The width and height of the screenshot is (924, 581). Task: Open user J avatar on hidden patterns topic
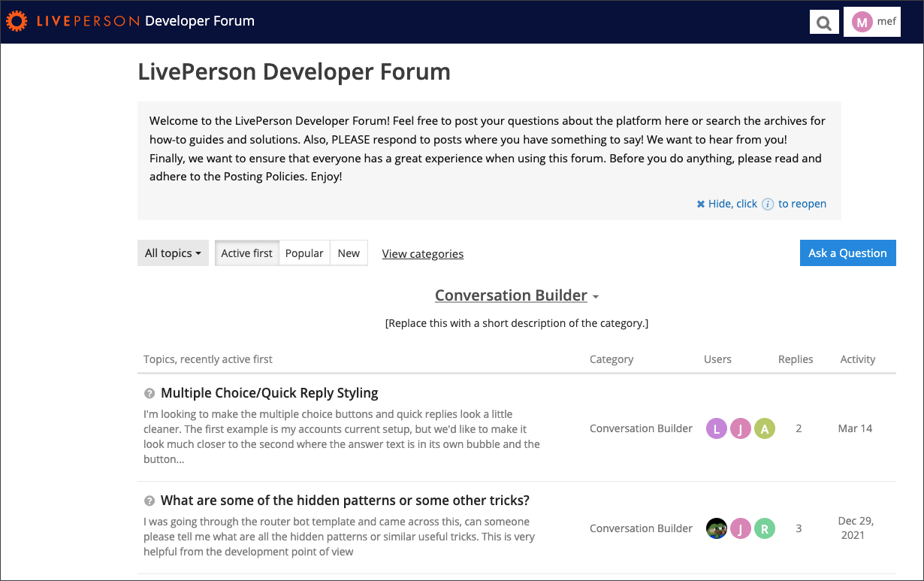pyautogui.click(x=741, y=528)
